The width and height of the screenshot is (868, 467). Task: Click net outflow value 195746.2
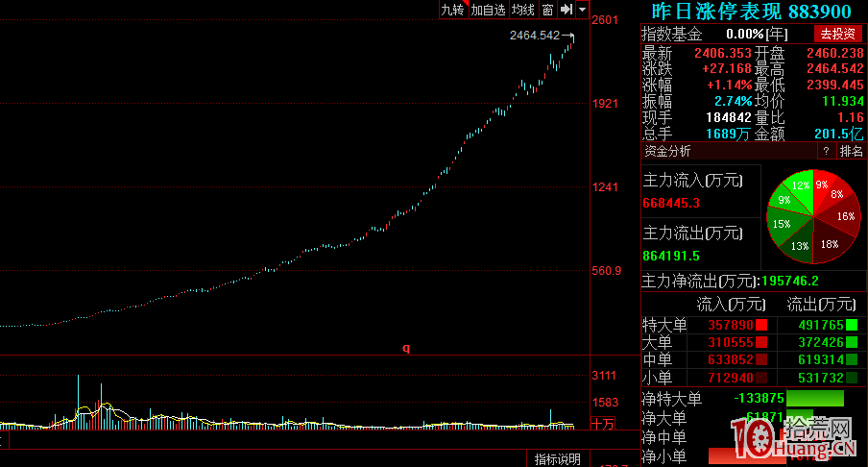790,281
